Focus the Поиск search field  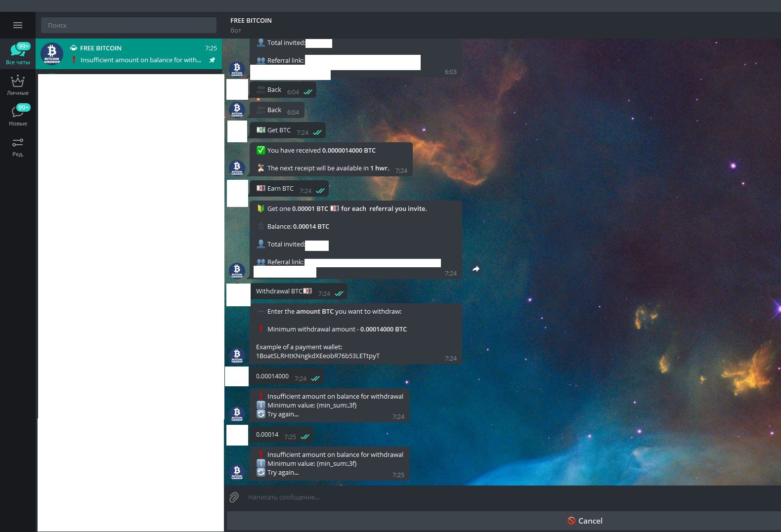click(129, 25)
